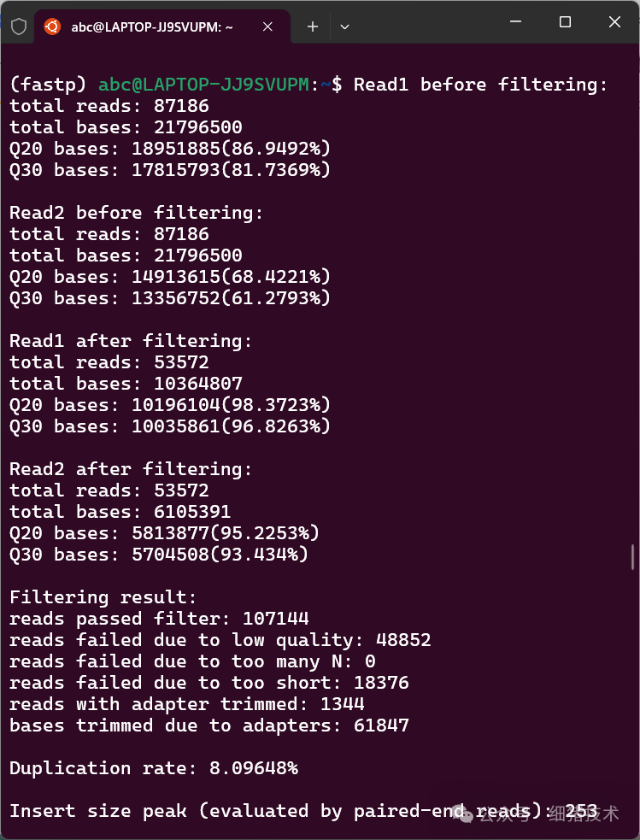Click the 'Read1 before filtering:' heading
640x840 pixels.
click(x=481, y=84)
